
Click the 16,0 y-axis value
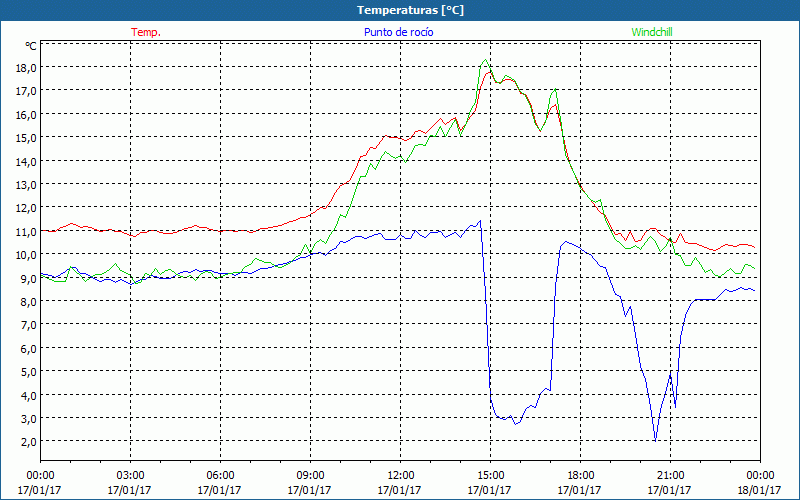26,115
